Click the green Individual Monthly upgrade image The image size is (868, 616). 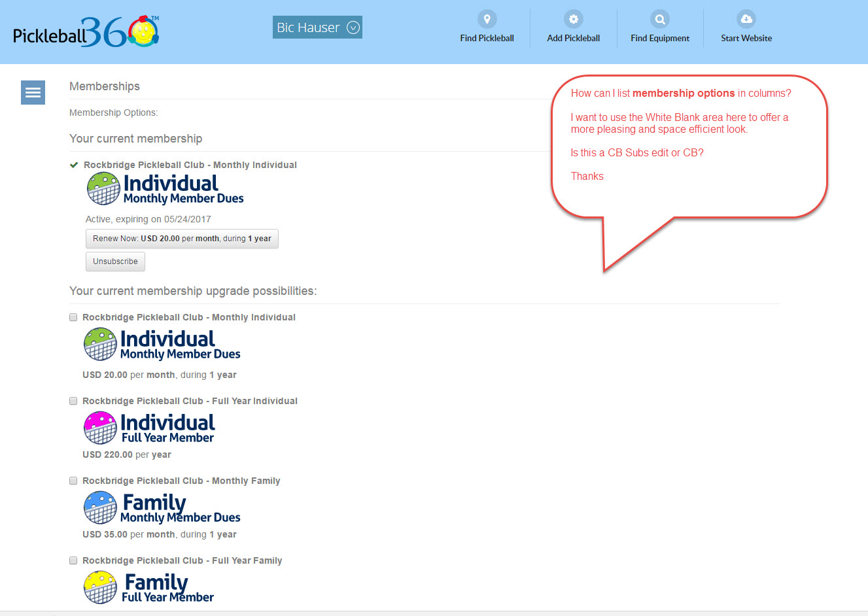[x=162, y=345]
